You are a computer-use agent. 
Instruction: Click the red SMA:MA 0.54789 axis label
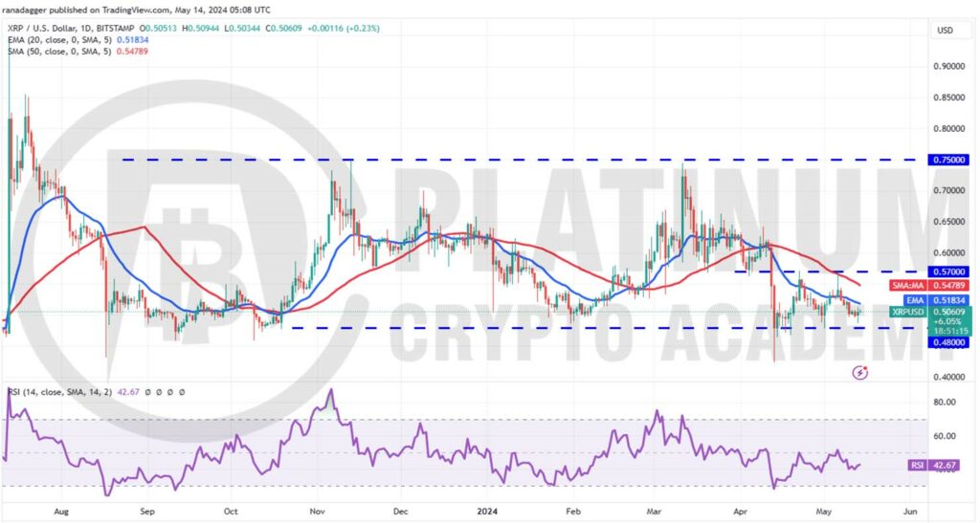click(x=928, y=285)
